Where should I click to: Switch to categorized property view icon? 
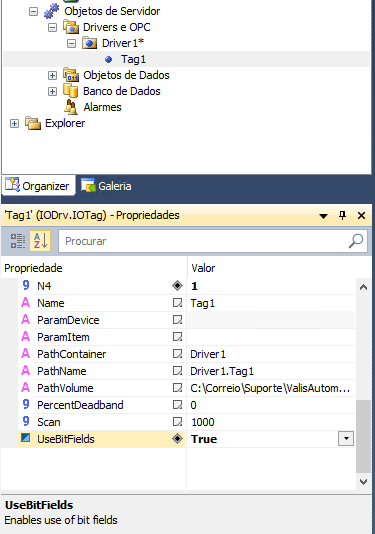point(17,241)
